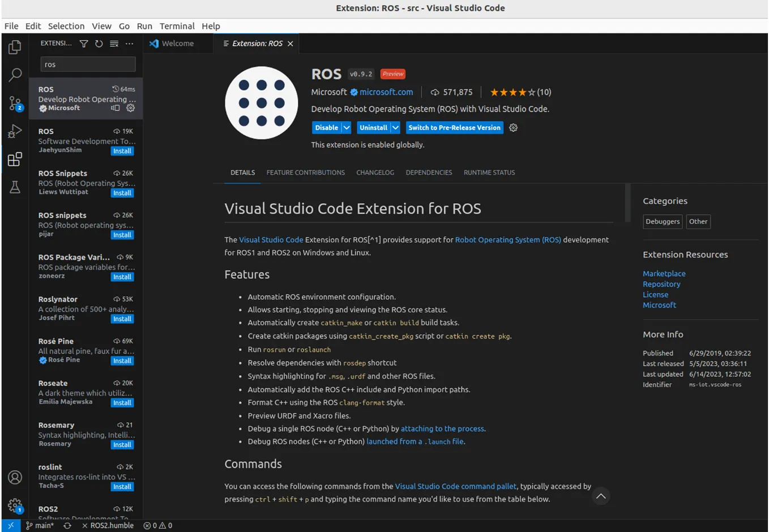
Task: Open the Accounts icon above the gear
Action: [x=15, y=478]
